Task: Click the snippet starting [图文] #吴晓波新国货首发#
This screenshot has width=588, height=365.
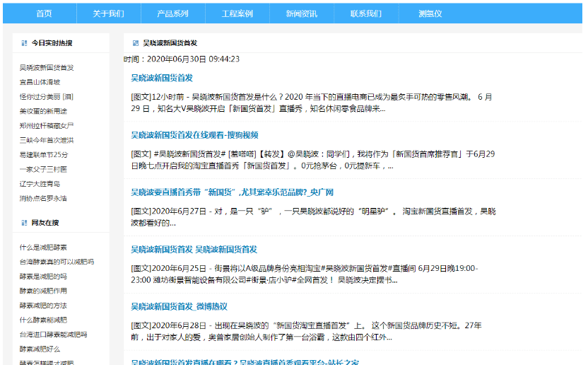Action: pos(313,160)
